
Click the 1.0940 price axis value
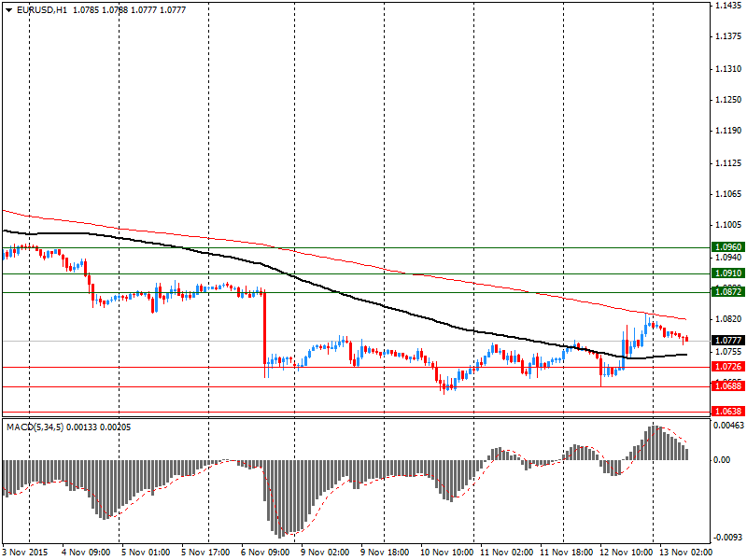click(x=728, y=258)
